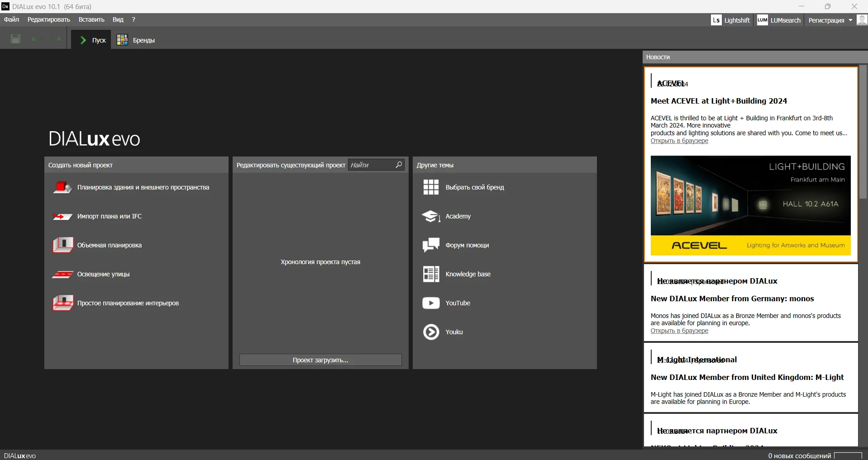Expand the Регистрация dropdown arrow

(x=850, y=20)
